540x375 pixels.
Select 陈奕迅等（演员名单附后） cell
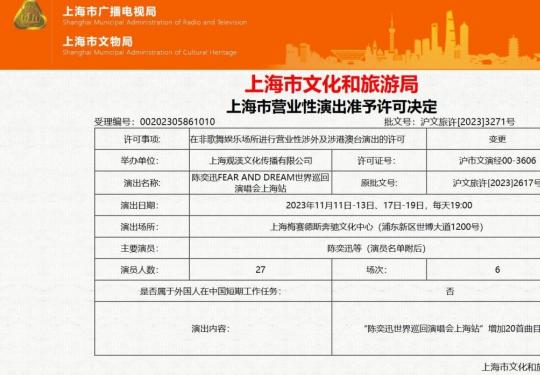(x=365, y=248)
